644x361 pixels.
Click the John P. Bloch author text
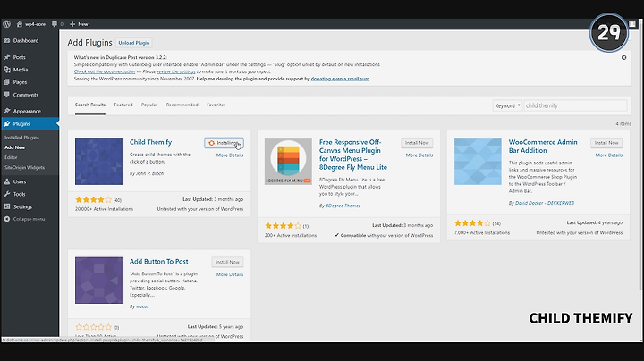pyautogui.click(x=147, y=173)
